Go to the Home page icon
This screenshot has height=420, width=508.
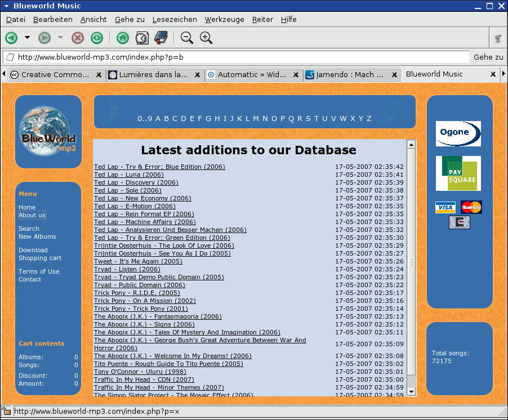[123, 38]
